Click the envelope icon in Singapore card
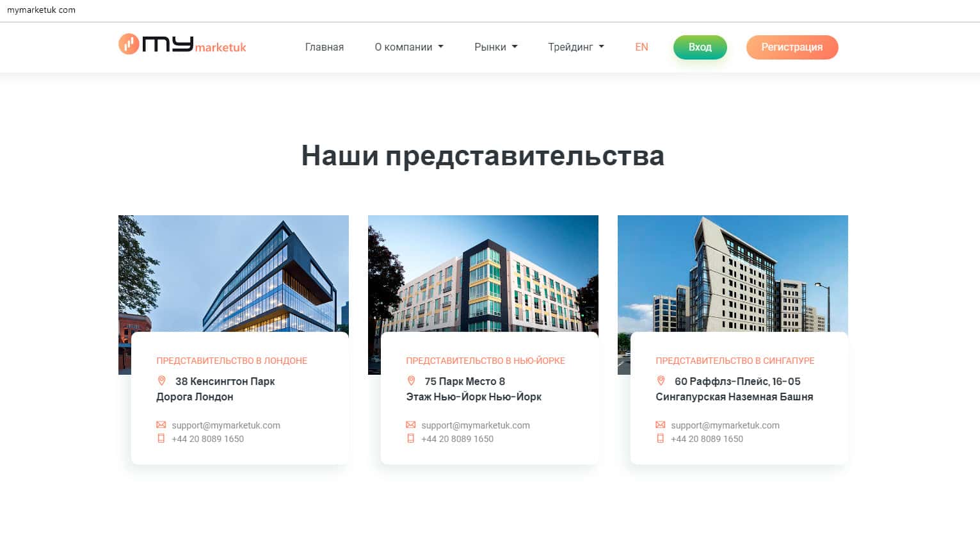The image size is (980, 549). [660, 425]
